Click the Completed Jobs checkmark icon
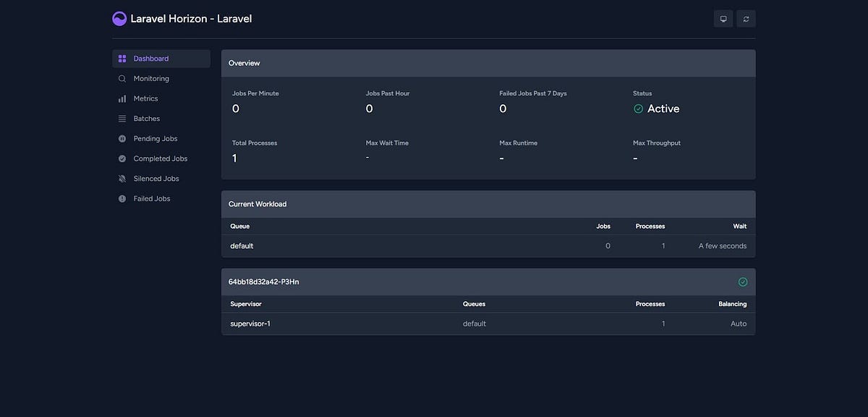Viewport: 868px width, 417px height. point(122,158)
